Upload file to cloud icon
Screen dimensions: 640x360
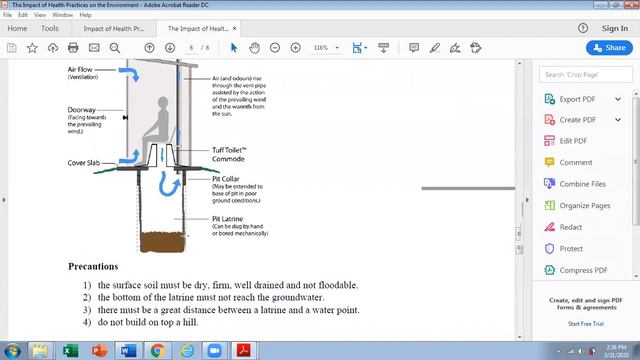click(x=53, y=48)
